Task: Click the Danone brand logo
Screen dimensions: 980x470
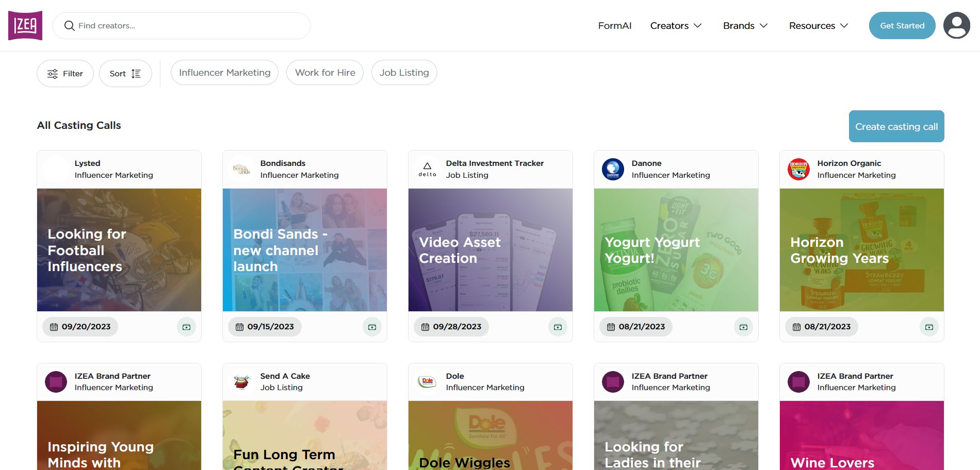Action: click(x=613, y=169)
